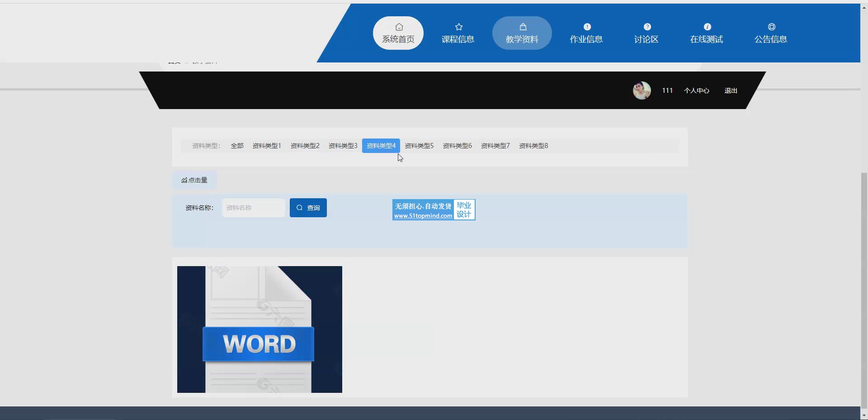Click the bag icon above 教学资料
This screenshot has width=868, height=420.
[523, 27]
